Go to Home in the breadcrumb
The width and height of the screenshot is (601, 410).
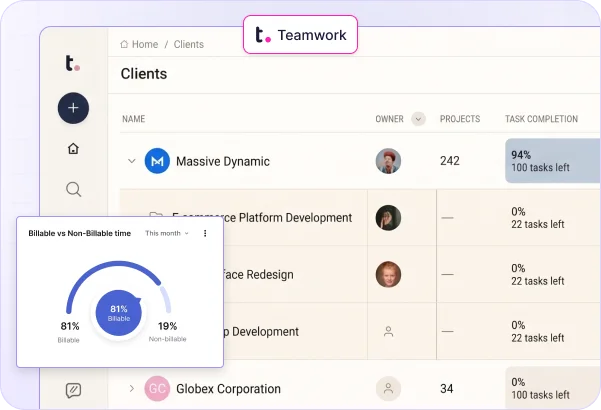click(x=145, y=44)
